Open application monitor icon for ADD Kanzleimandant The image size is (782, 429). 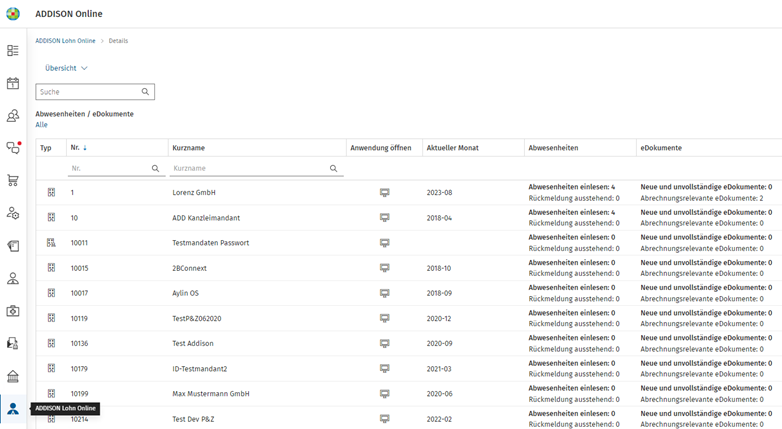385,217
